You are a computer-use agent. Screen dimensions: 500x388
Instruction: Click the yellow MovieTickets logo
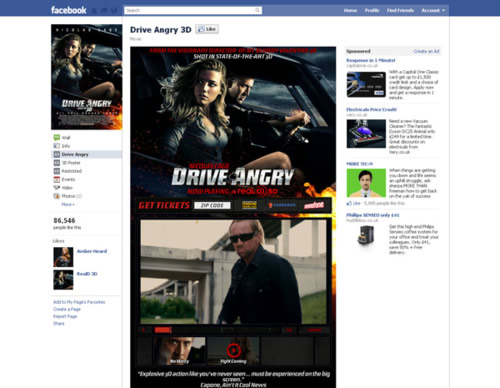(249, 205)
